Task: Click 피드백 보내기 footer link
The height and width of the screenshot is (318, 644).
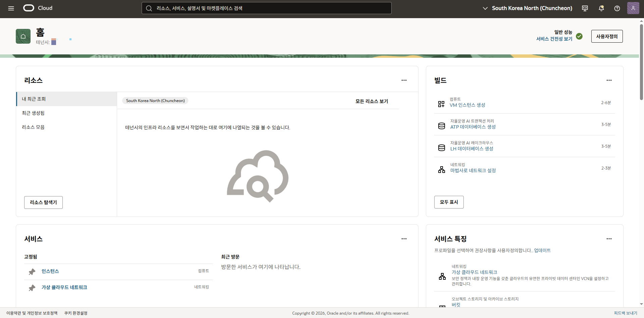Action: [x=626, y=313]
